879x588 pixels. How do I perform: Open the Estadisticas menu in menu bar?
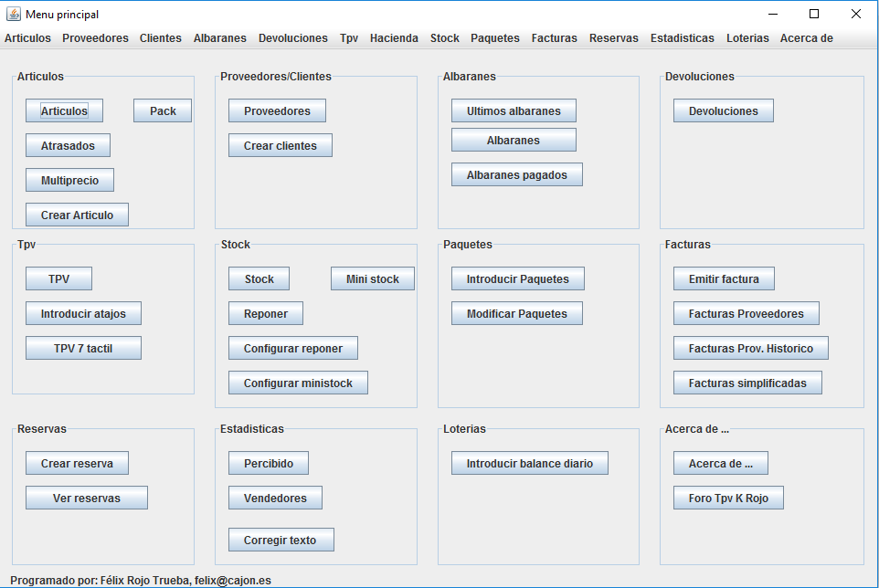tap(682, 38)
